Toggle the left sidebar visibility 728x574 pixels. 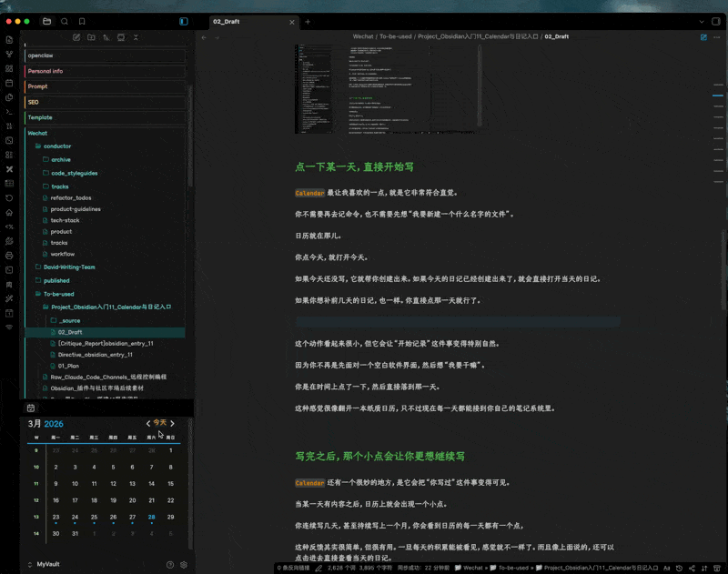pyautogui.click(x=182, y=22)
